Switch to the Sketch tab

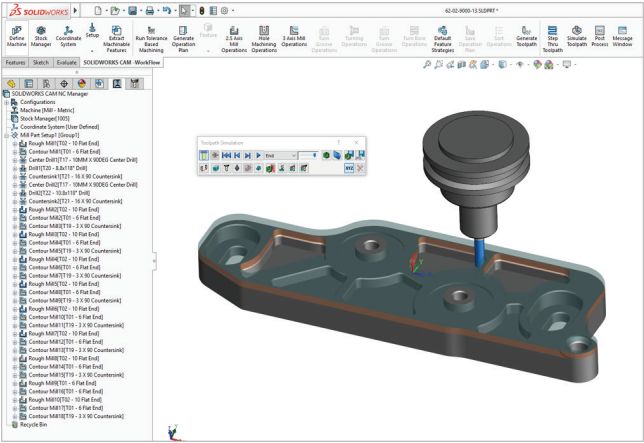tap(42, 62)
